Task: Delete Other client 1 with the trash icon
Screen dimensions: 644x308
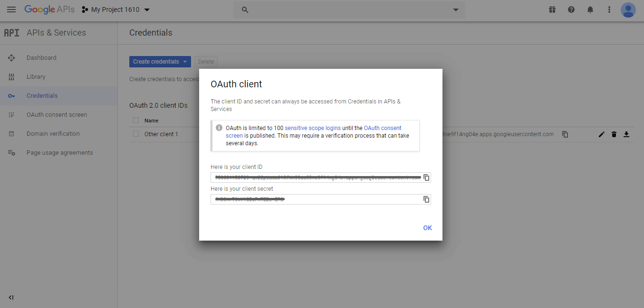Action: [x=614, y=134]
